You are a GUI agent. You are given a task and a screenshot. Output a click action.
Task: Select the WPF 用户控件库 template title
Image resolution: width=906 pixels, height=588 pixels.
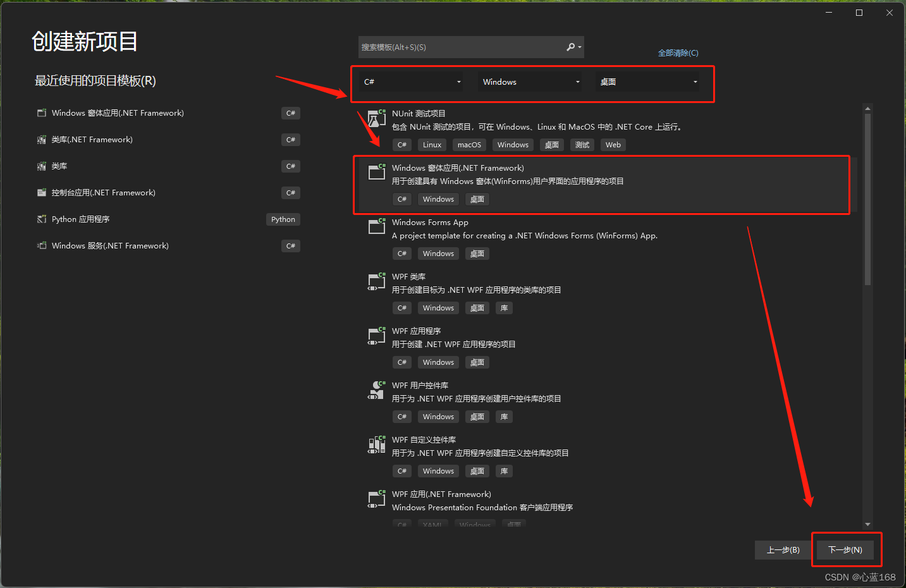coord(420,386)
